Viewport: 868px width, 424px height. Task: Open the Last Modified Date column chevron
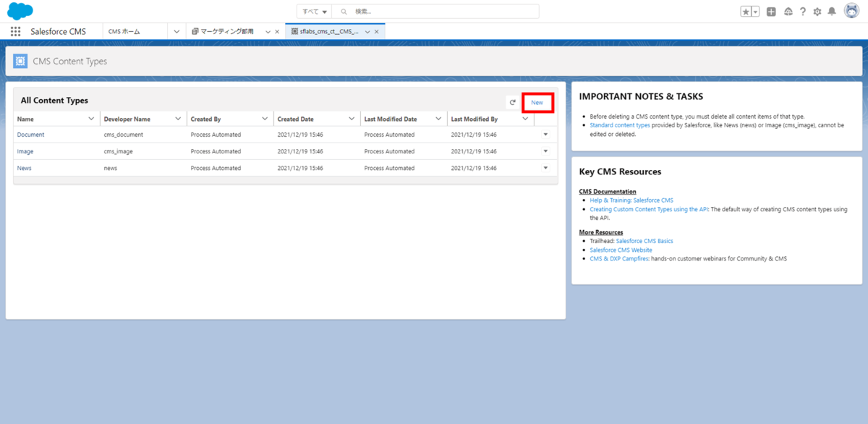click(438, 119)
